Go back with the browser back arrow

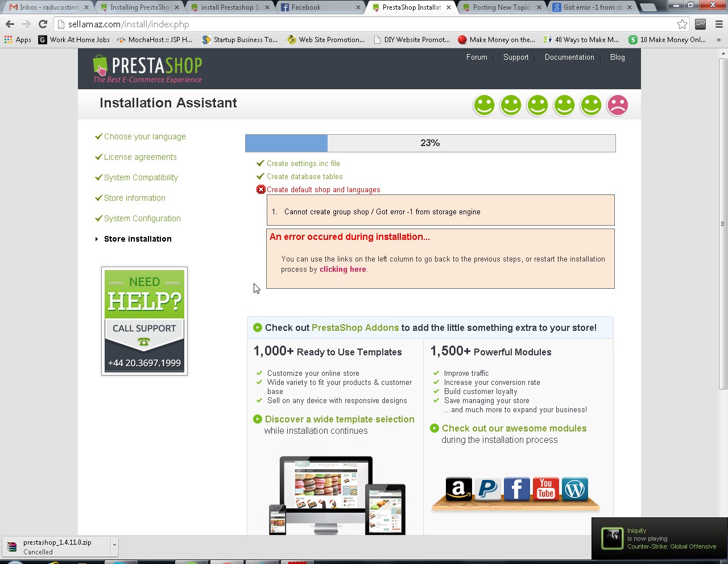tap(10, 24)
